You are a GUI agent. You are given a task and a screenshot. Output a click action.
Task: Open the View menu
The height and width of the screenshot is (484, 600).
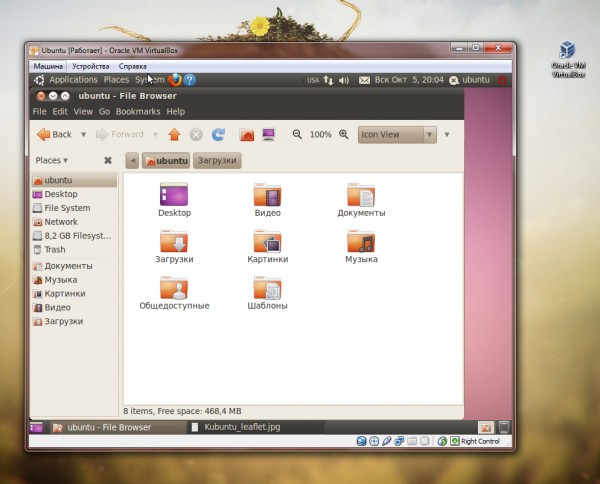83,112
